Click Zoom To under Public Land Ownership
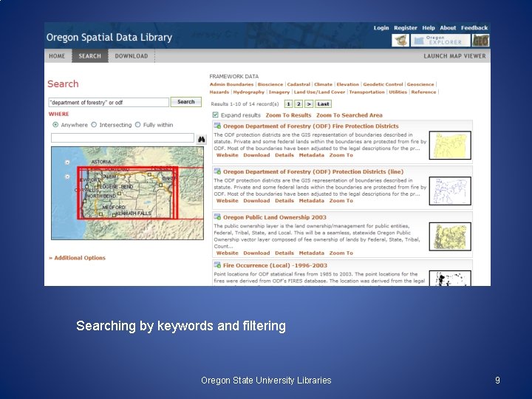 341,253
